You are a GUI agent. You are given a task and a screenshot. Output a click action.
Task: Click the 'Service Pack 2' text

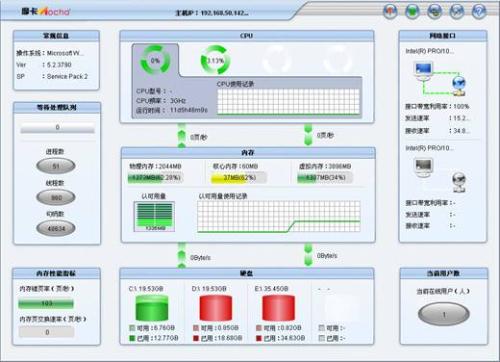tap(67, 76)
